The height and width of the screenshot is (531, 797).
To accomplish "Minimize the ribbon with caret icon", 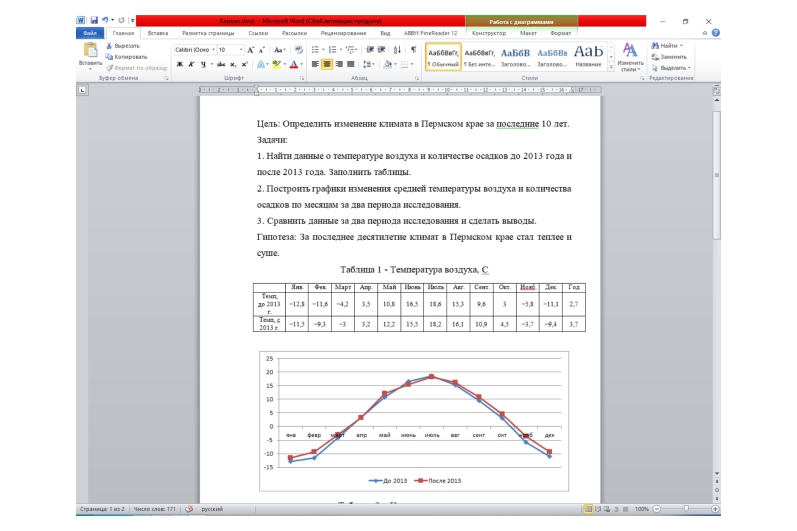I will tap(704, 33).
